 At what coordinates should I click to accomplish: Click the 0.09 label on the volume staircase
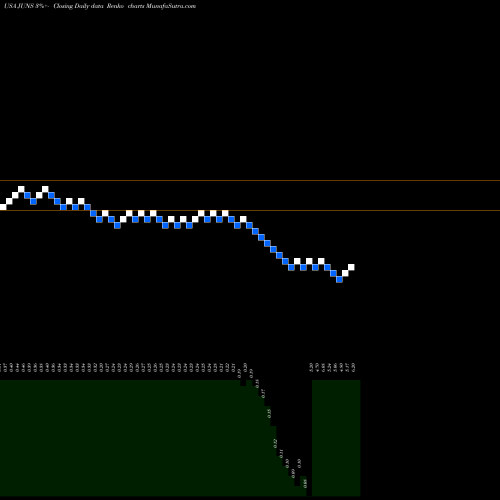293,473
